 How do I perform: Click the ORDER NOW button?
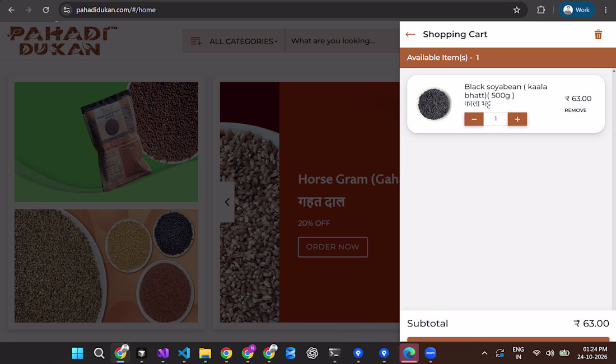pyautogui.click(x=333, y=247)
